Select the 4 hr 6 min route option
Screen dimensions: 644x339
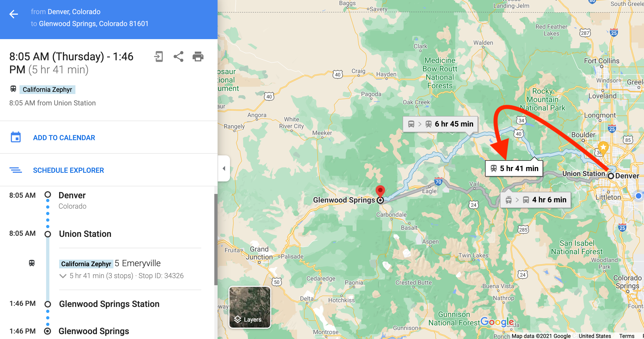coord(536,200)
